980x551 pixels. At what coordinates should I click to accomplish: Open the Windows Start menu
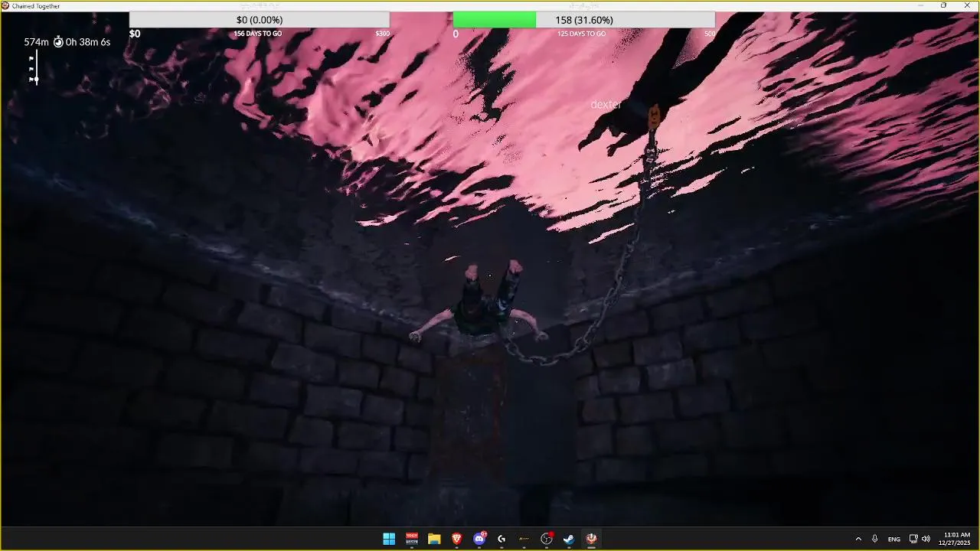coord(389,539)
